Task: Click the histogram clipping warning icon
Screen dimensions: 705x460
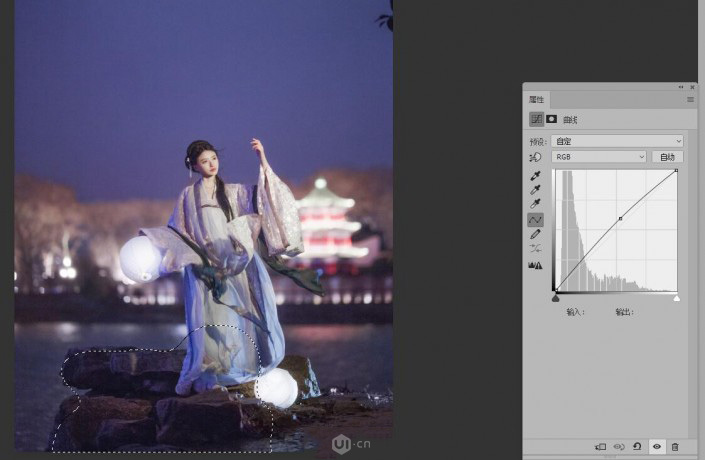Action: click(536, 265)
